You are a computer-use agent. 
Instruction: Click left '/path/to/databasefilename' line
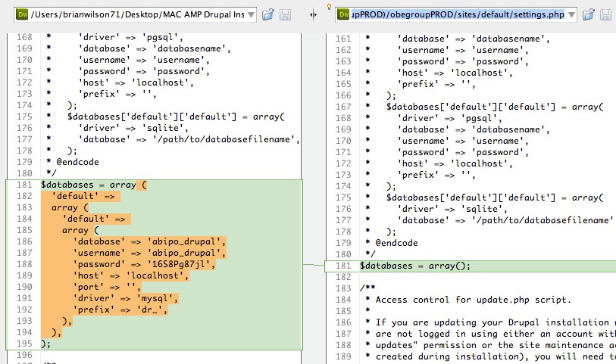pyautogui.click(x=189, y=139)
